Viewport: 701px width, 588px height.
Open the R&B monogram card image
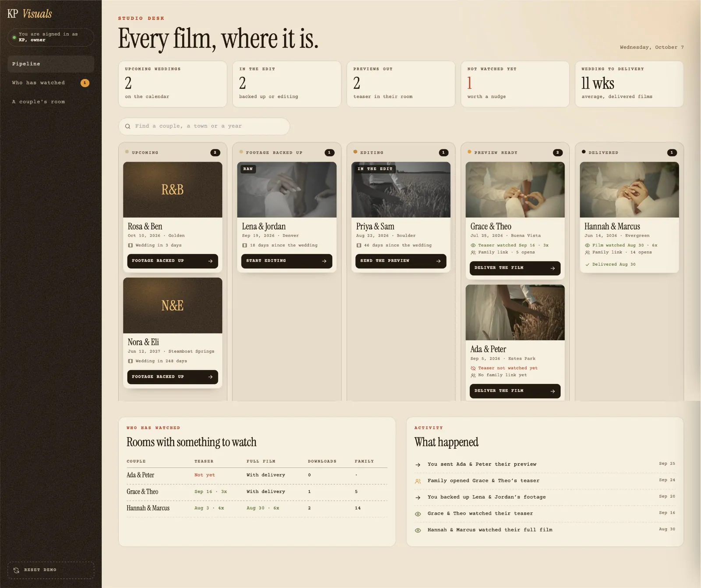click(173, 190)
